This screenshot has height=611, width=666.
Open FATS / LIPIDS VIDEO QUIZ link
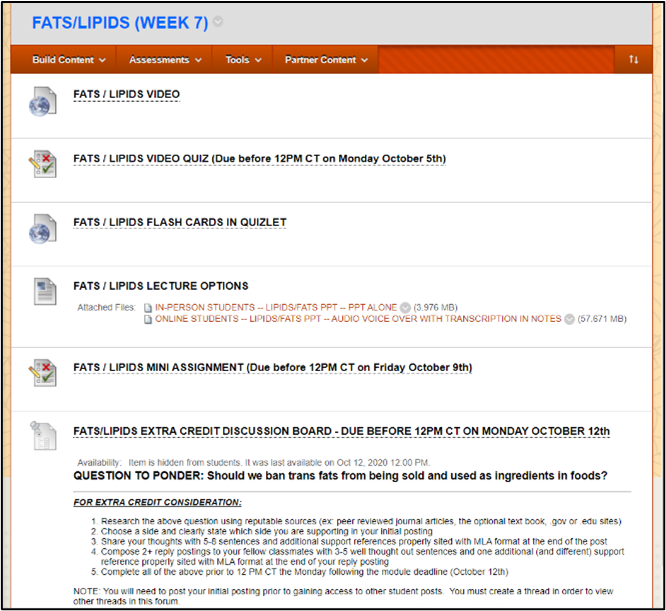[260, 159]
